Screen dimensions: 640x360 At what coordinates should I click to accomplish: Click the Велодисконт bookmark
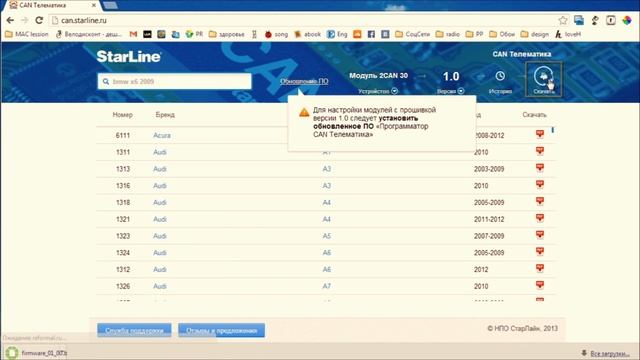tap(89, 34)
